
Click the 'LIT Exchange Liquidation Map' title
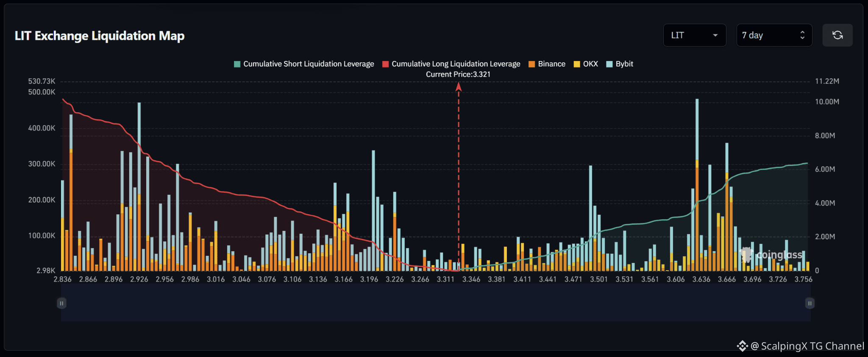tap(100, 36)
